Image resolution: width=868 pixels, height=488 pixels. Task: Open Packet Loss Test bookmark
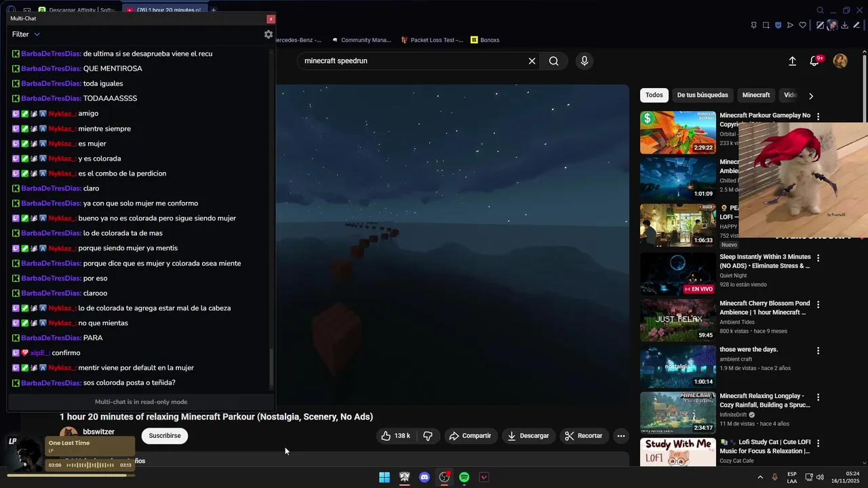(432, 40)
